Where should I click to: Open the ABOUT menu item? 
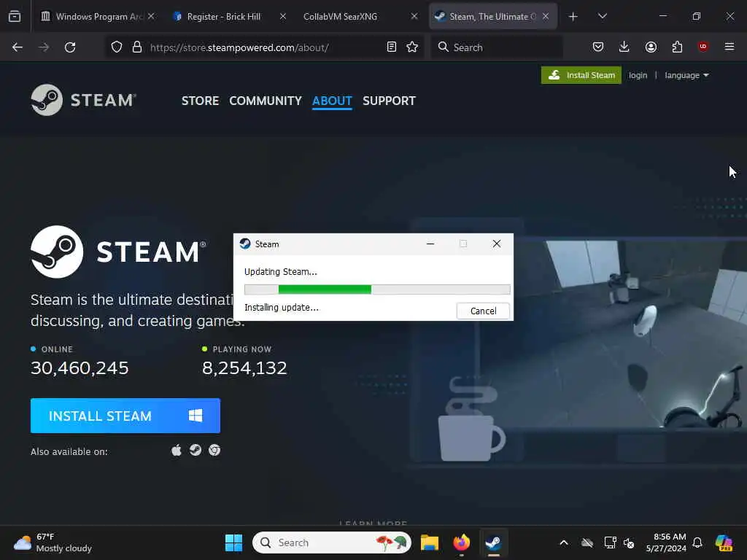(x=332, y=101)
